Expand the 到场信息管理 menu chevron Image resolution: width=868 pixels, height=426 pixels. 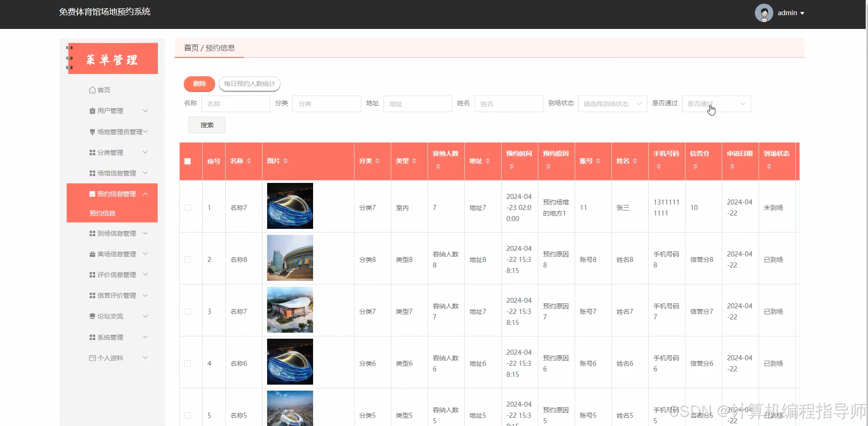point(145,233)
